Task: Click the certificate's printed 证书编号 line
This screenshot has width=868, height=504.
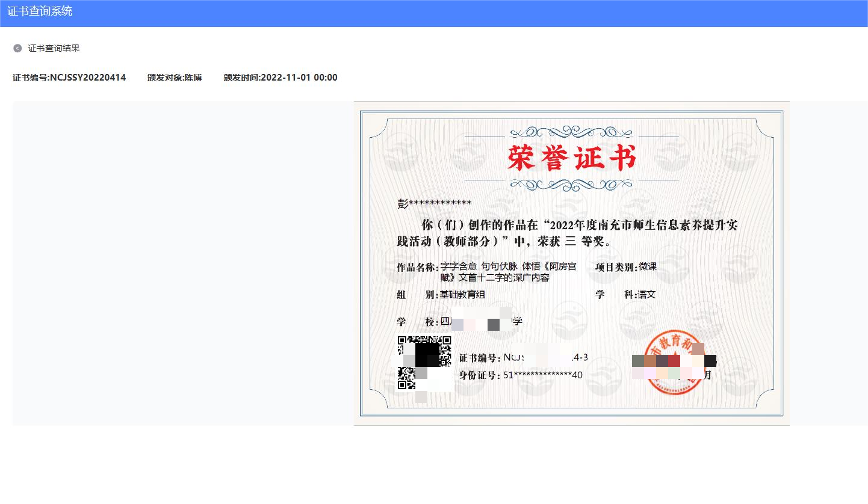Action: click(x=523, y=358)
